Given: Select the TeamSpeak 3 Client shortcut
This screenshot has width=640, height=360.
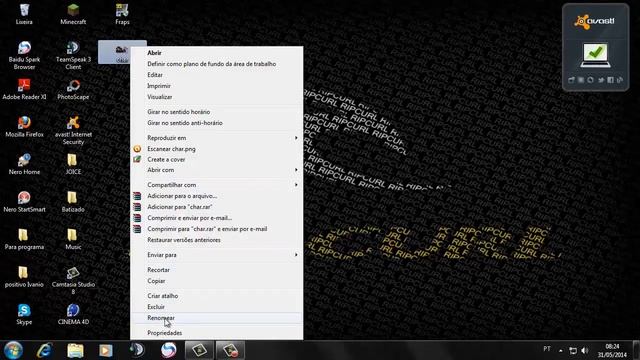Looking at the screenshot, I should [x=73, y=55].
